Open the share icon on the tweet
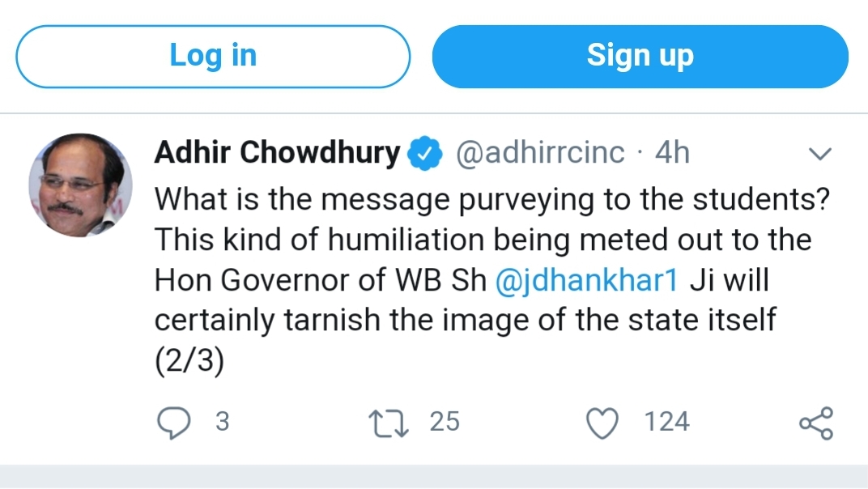The image size is (868, 489). pyautogui.click(x=815, y=423)
